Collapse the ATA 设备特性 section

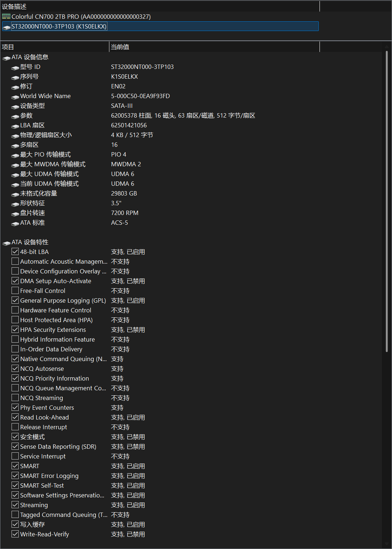tap(6, 242)
